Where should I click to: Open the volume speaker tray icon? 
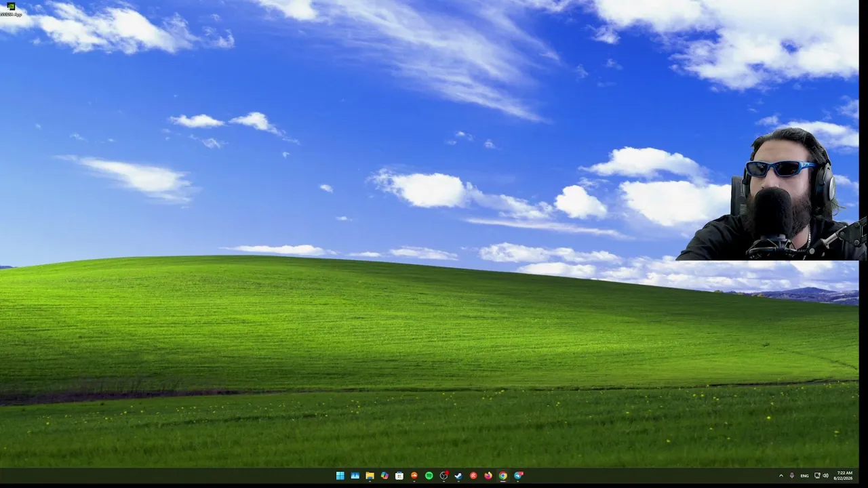[825, 476]
